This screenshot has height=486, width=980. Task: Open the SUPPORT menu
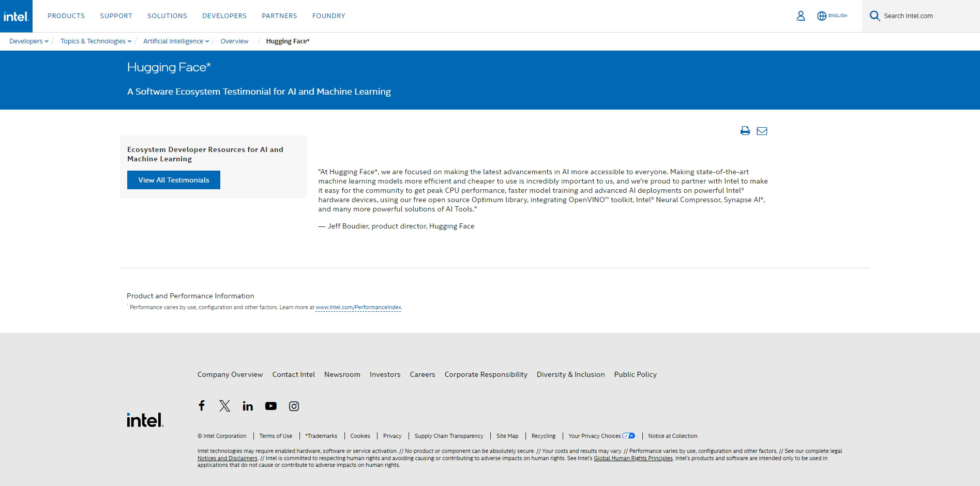pyautogui.click(x=116, y=16)
